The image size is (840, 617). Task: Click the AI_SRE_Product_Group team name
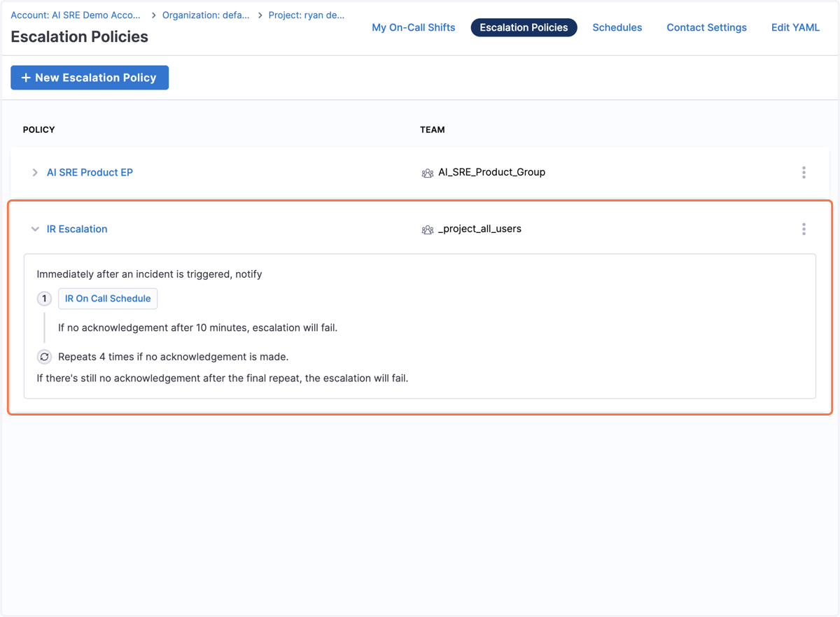(x=491, y=172)
